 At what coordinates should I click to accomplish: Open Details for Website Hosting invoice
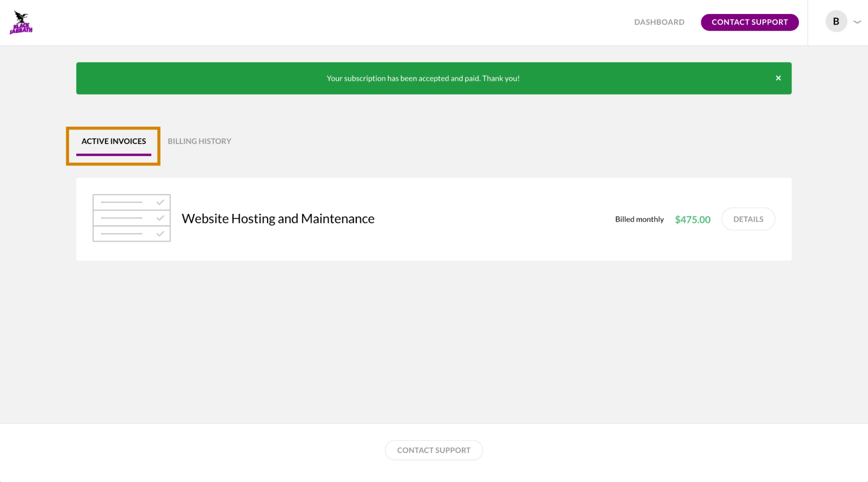click(x=748, y=219)
